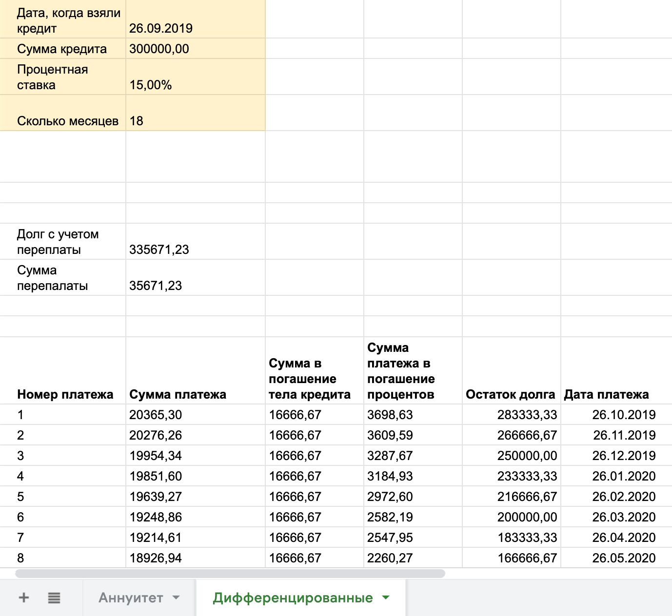This screenshot has height=616, width=672.
Task: Expand the Дифференцированные tab menu arrow
Action: [x=386, y=597]
